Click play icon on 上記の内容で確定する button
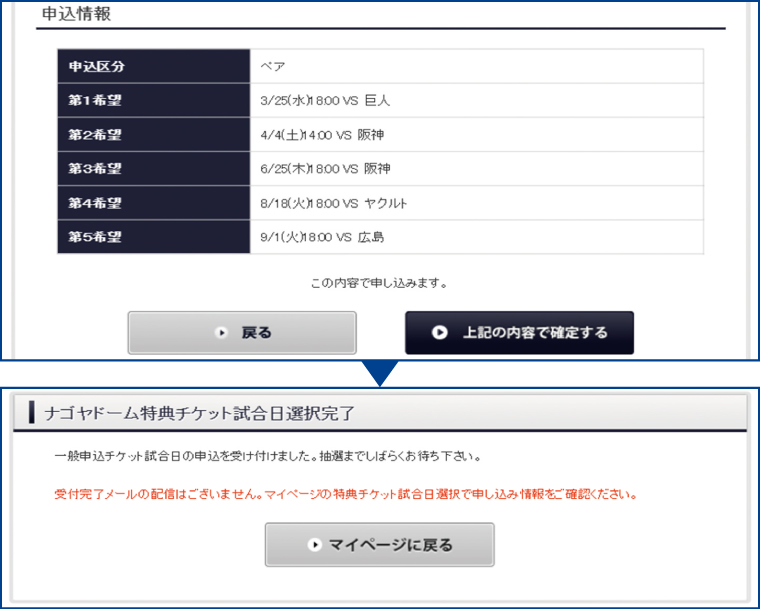The width and height of the screenshot is (760, 609). (x=440, y=333)
